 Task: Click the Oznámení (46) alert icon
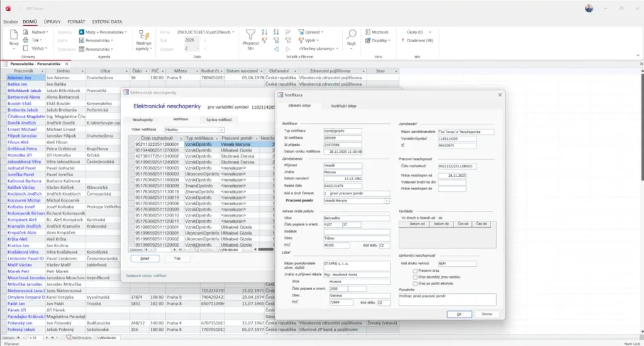point(402,40)
